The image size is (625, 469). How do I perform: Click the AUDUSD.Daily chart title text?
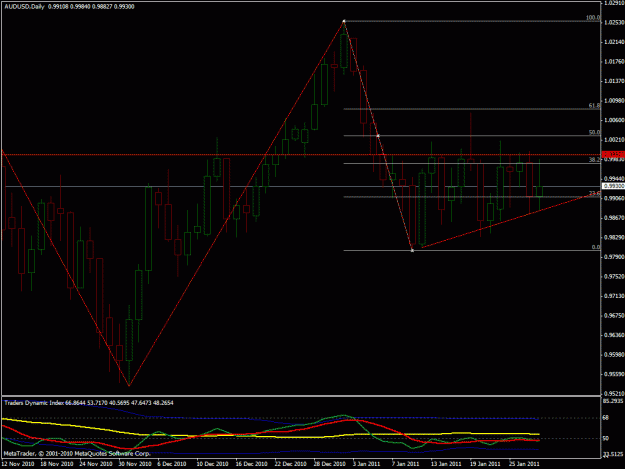click(x=25, y=7)
